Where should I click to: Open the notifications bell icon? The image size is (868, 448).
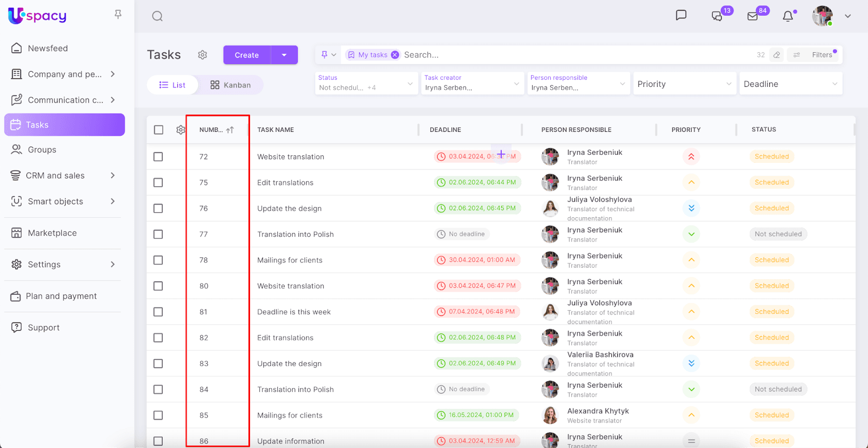(x=788, y=16)
